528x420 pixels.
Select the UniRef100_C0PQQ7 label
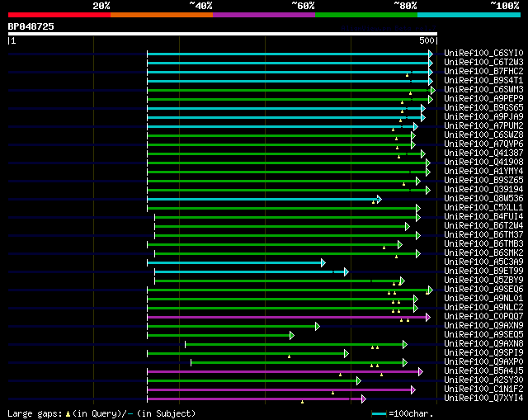pyautogui.click(x=483, y=317)
